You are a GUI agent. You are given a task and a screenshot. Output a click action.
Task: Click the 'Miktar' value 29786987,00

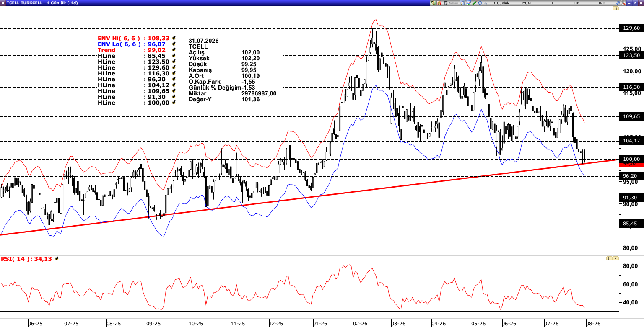tap(259, 93)
